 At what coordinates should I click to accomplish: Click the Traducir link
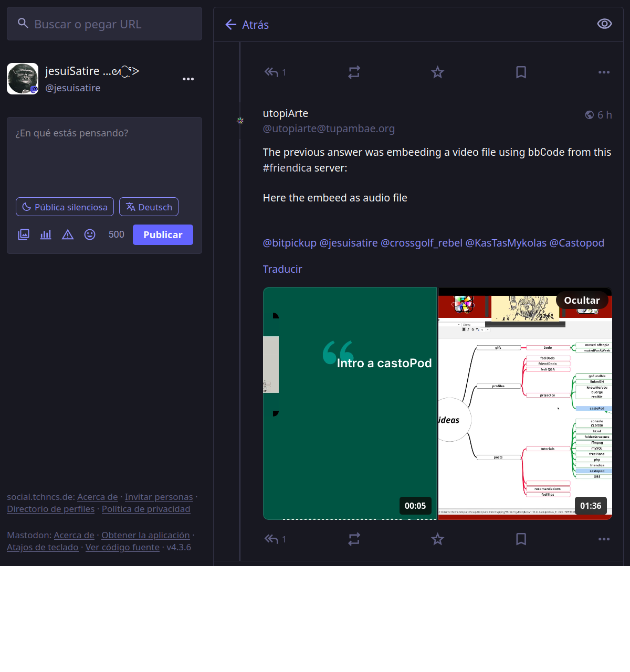tap(282, 269)
